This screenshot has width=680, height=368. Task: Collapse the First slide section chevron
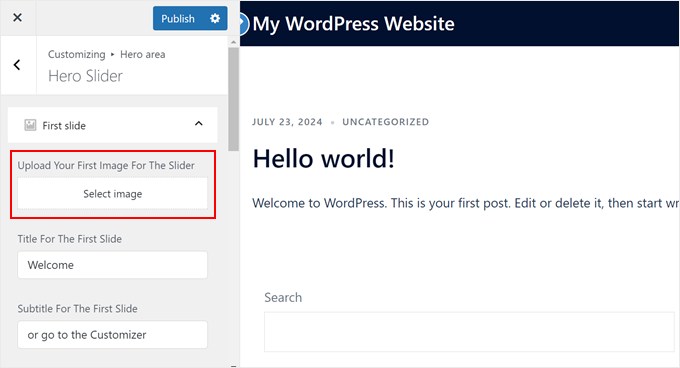199,124
